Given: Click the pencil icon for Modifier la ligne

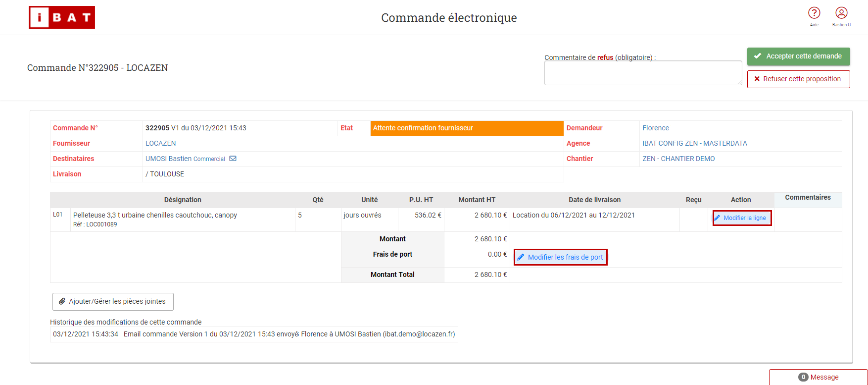Looking at the screenshot, I should click(718, 218).
